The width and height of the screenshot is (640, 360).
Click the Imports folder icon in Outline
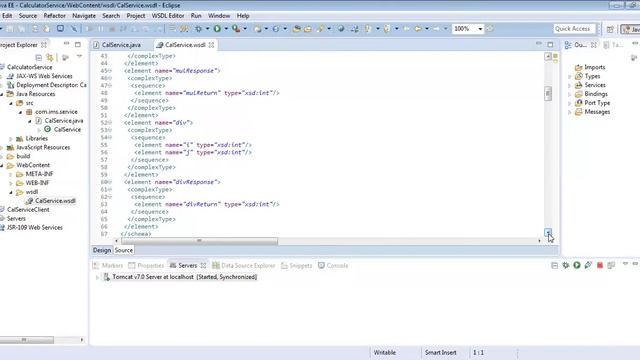pos(578,67)
